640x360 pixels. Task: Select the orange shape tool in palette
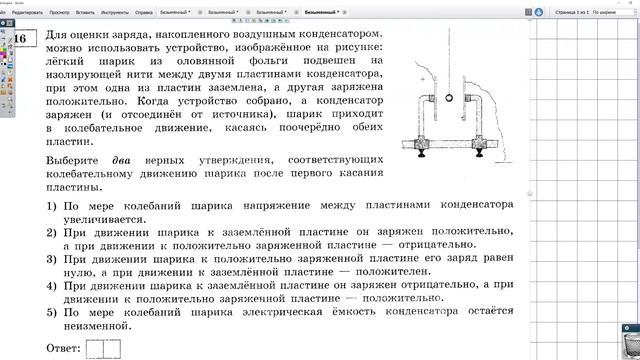[10, 80]
